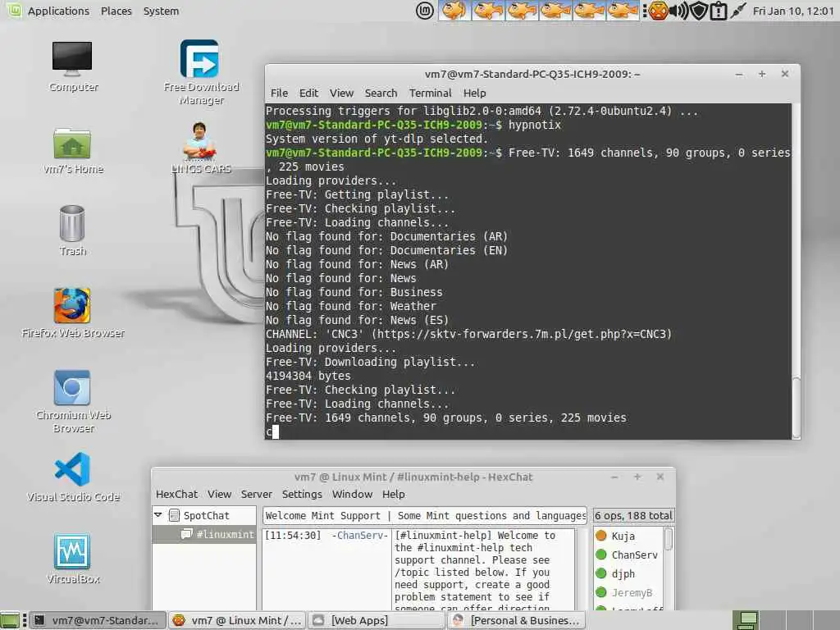
Task: Click the HexChat topic text field
Action: click(x=426, y=515)
